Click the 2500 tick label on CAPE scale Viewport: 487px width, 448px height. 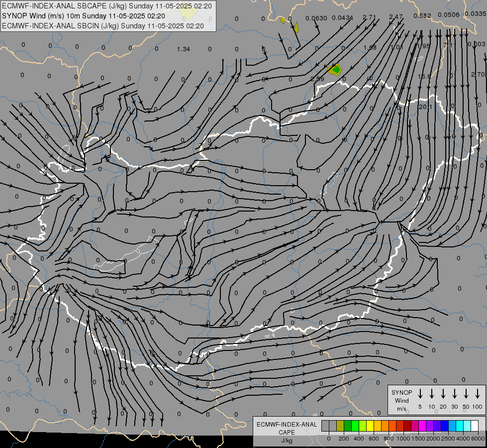point(448,439)
